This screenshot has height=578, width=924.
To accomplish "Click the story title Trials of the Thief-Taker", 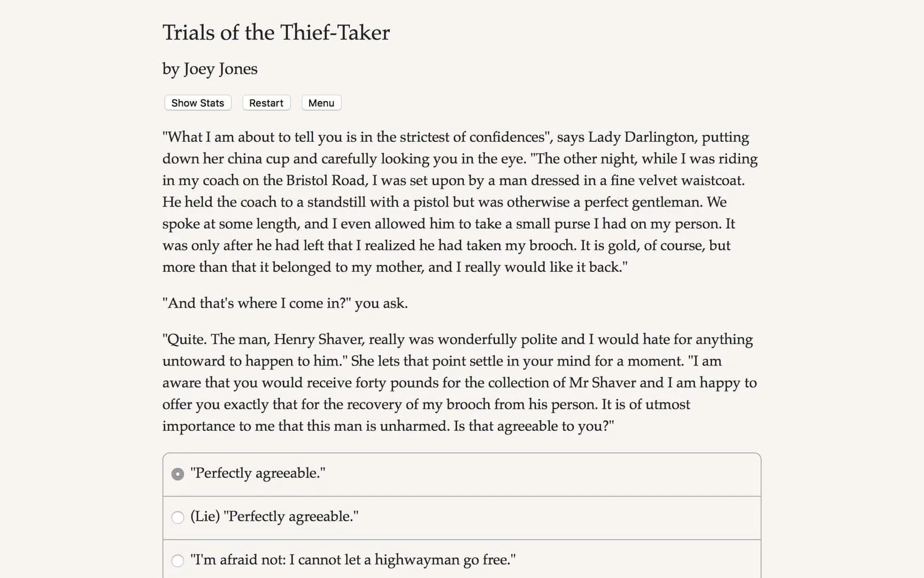I will point(276,33).
